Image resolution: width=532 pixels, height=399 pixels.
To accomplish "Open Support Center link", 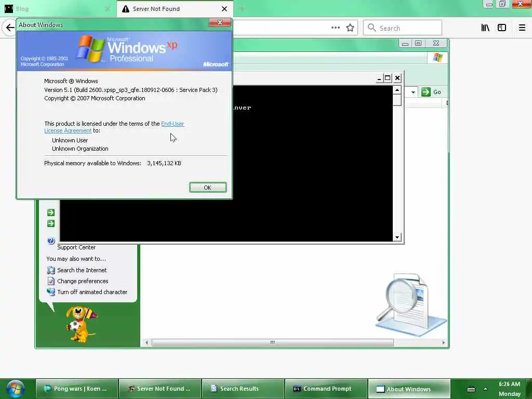I will pos(76,247).
